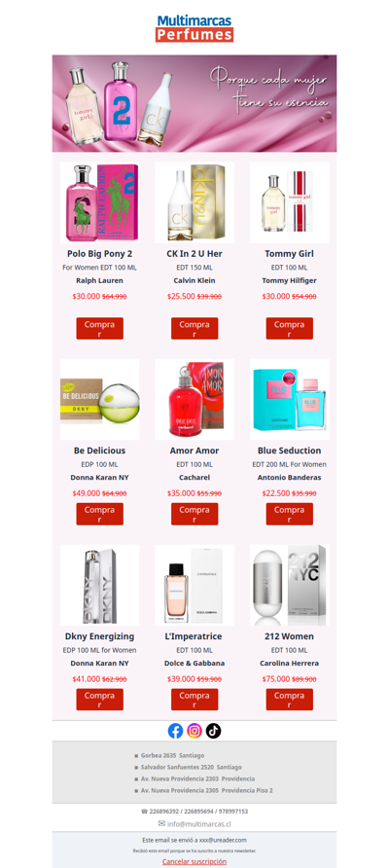Click the Multimarcas Perfumes logo
This screenshot has height=868, width=389.
tap(194, 28)
